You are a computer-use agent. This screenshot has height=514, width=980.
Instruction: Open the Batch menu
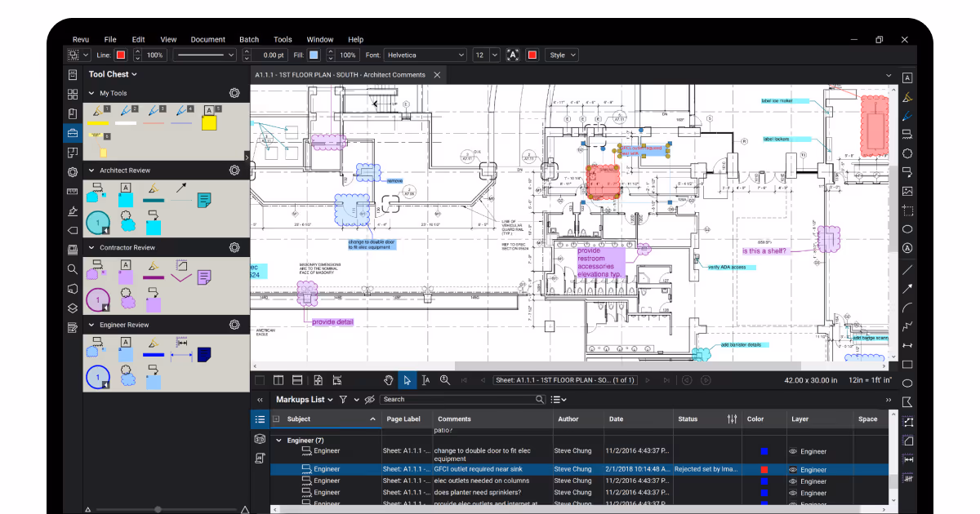pyautogui.click(x=249, y=39)
